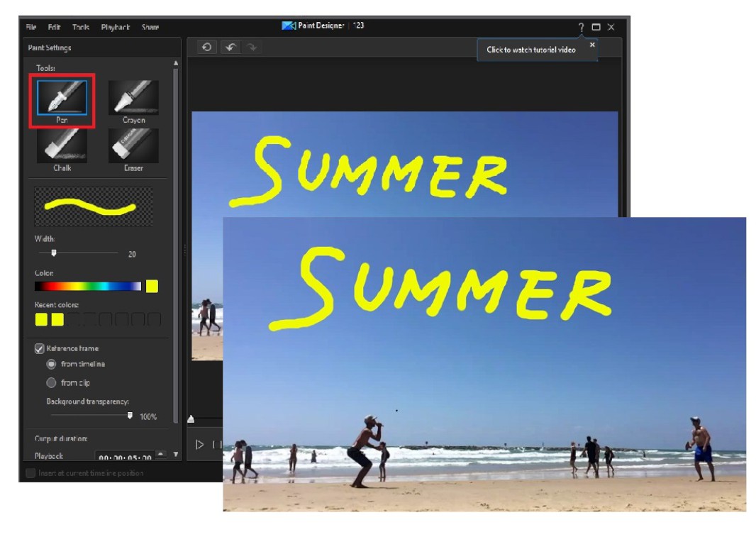The height and width of the screenshot is (554, 756).
Task: Toggle the Reference frame checkbox
Action: click(40, 348)
